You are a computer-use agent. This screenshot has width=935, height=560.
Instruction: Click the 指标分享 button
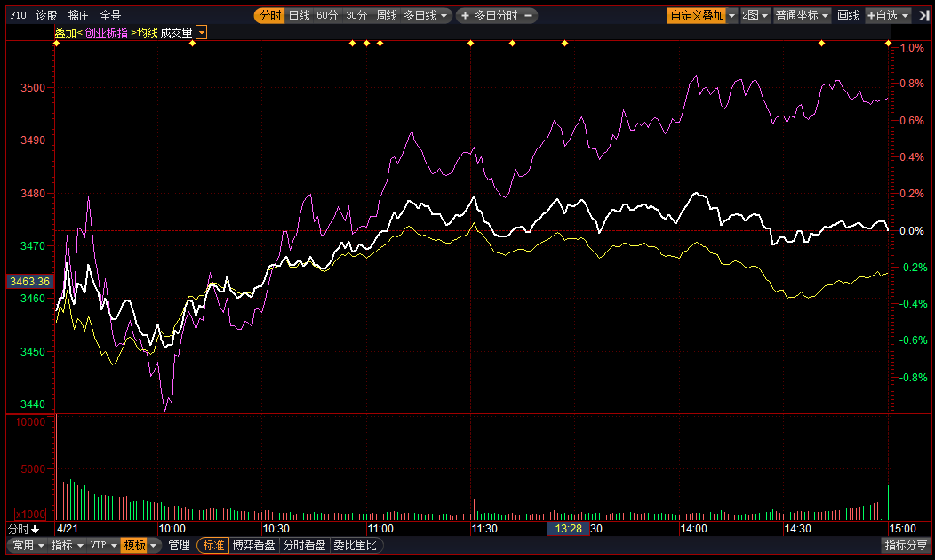pos(907,545)
